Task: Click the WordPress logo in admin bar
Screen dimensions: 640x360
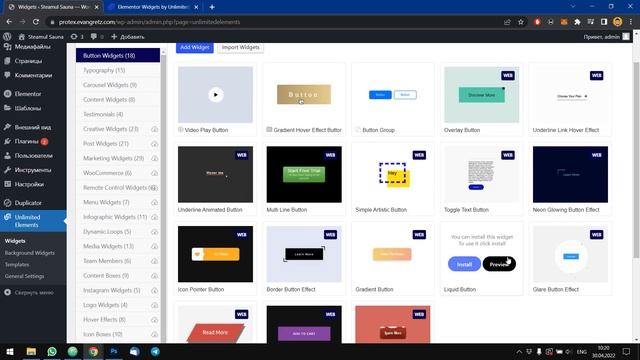Action: (x=7, y=37)
